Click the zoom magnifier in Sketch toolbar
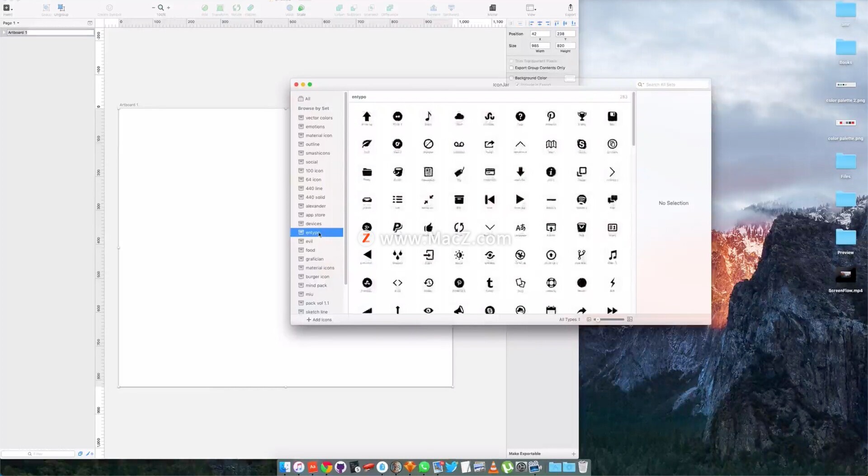 click(160, 8)
